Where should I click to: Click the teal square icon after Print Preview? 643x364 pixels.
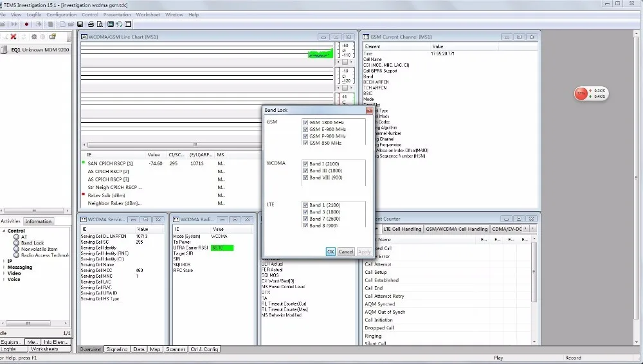(111, 24)
